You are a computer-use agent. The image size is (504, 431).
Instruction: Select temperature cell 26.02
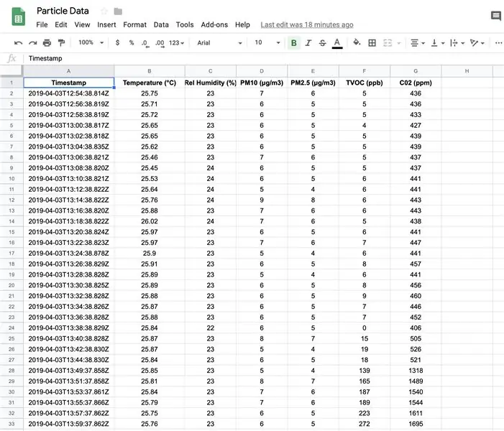pos(150,221)
